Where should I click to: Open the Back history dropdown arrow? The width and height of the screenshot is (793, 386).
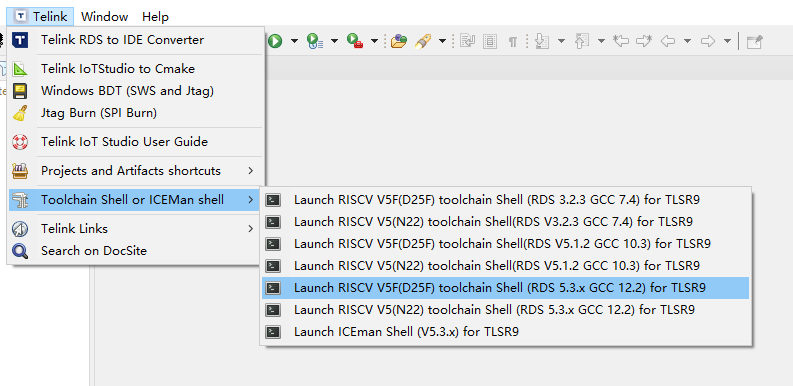coord(687,41)
